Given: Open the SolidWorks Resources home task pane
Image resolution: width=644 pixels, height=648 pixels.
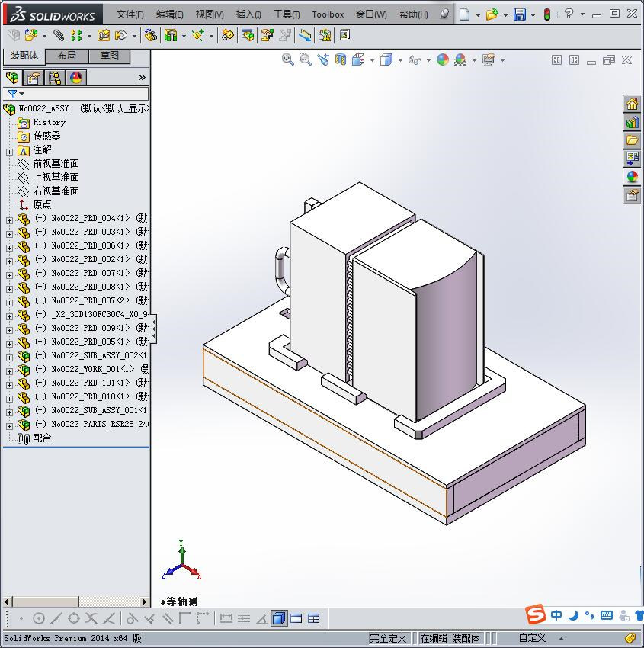Looking at the screenshot, I should point(632,104).
